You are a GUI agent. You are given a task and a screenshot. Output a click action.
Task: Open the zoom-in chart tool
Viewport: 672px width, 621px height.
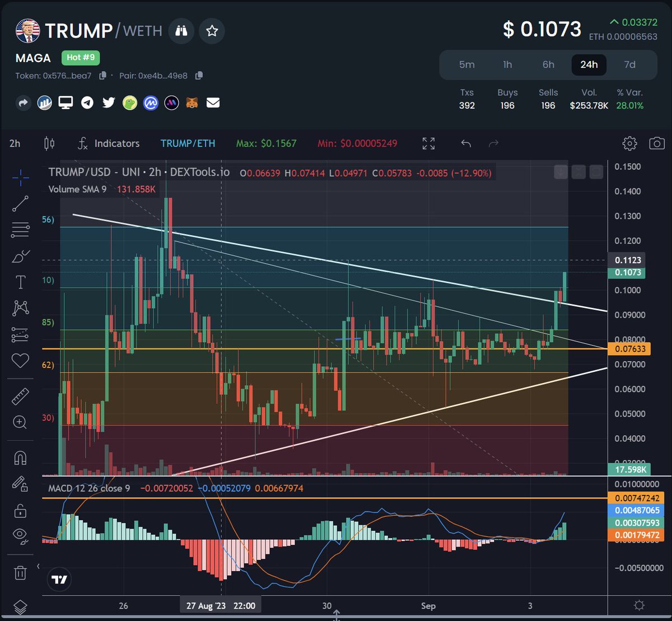(20, 422)
